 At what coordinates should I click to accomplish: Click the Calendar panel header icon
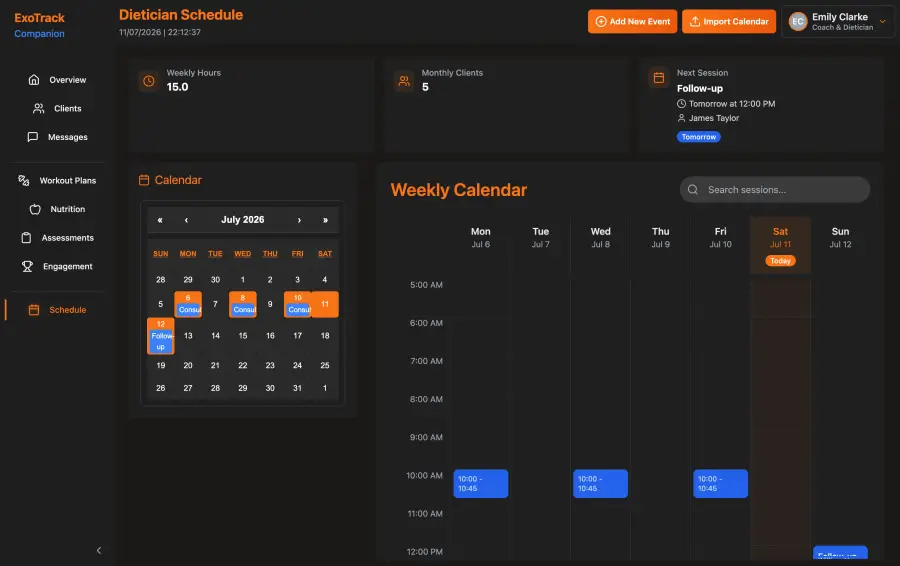144,180
